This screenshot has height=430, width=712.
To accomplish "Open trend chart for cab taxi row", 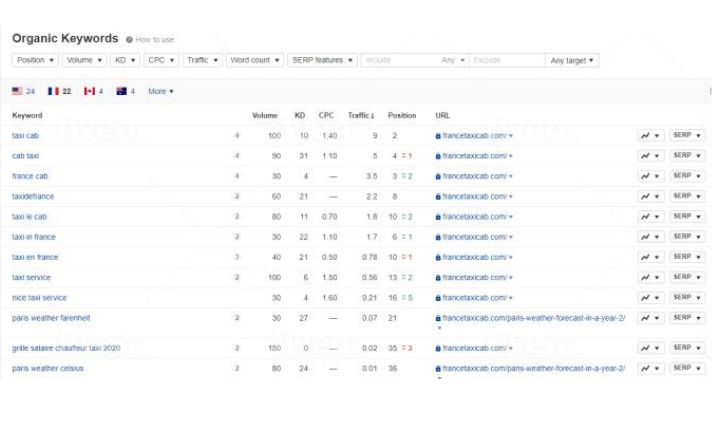I will (x=651, y=156).
